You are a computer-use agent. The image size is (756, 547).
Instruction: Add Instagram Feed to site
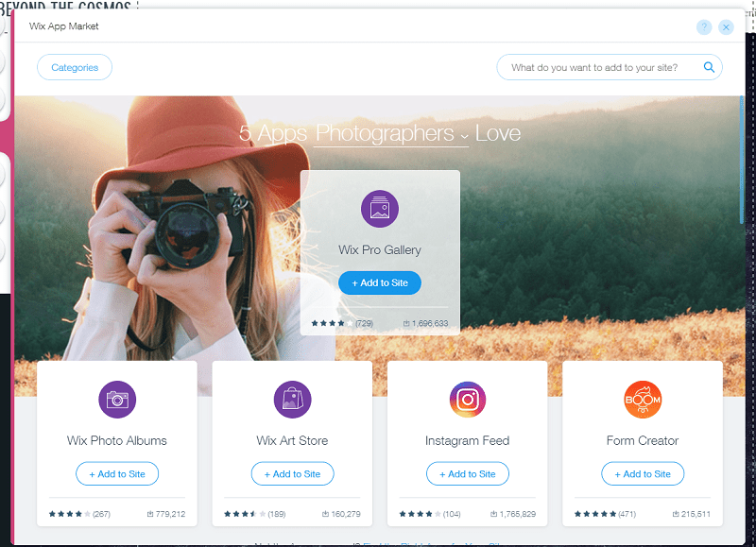coord(468,473)
